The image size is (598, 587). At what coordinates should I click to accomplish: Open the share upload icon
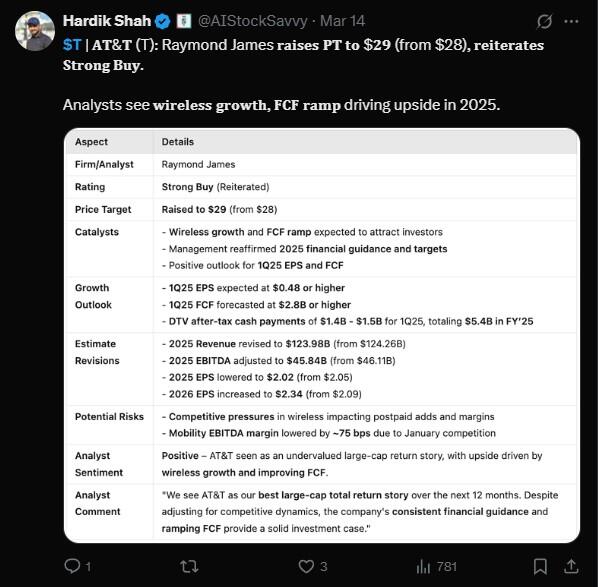(x=571, y=566)
